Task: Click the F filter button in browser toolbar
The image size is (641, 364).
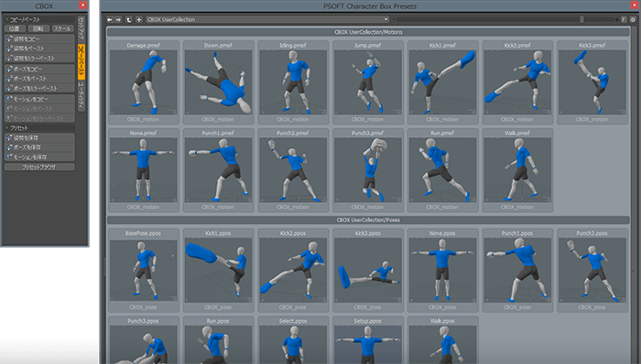Action: 624,19
